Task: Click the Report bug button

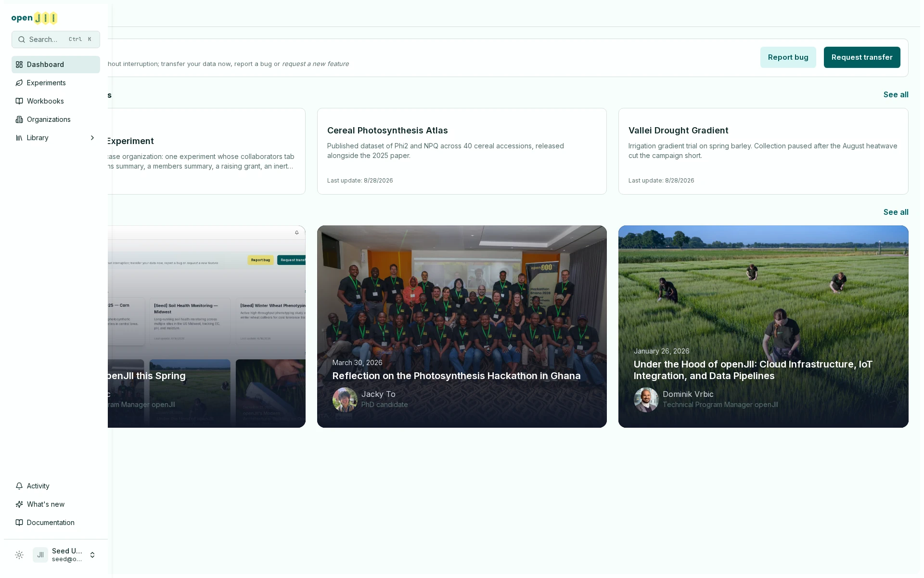Action: tap(788, 57)
